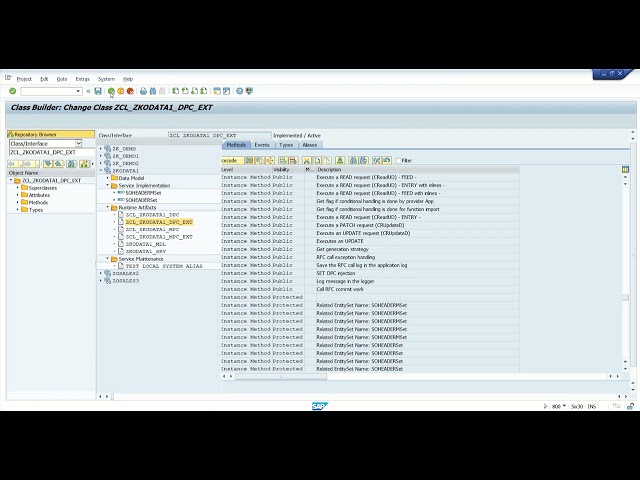Screen dimensions: 640x480
Task: Expand the Attributes folder in Object tree
Action: point(18,195)
